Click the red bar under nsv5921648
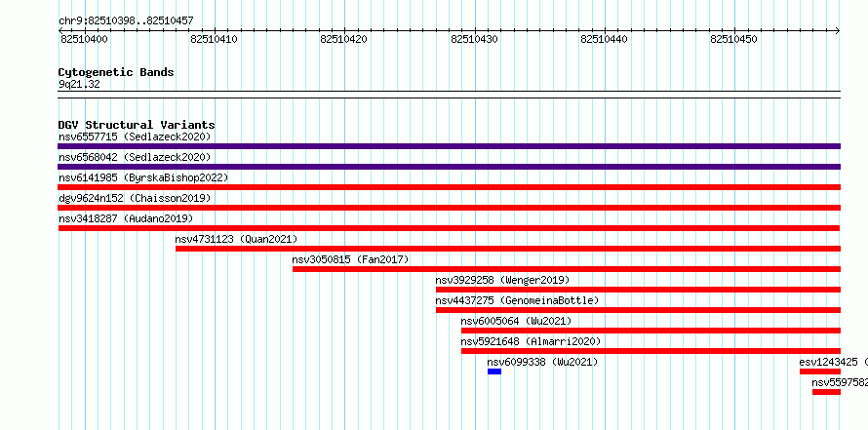 pos(651,351)
